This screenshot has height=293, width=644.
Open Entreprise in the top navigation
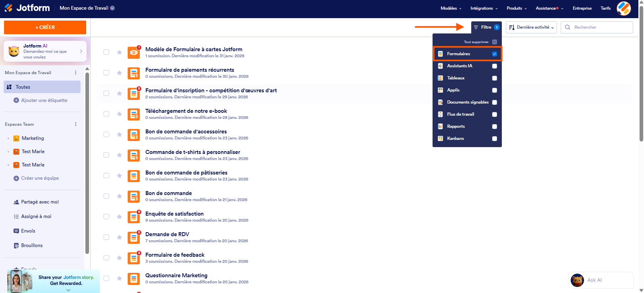click(x=582, y=8)
